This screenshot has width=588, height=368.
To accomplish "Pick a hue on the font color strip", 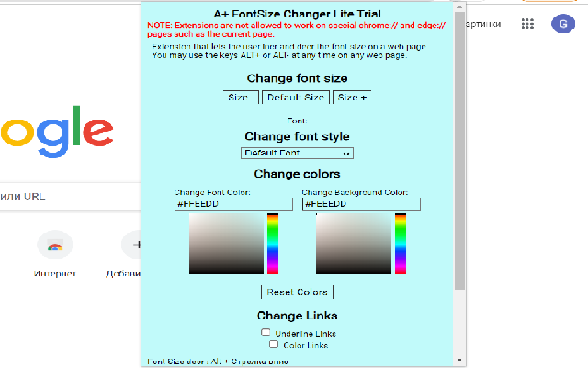I will (273, 244).
